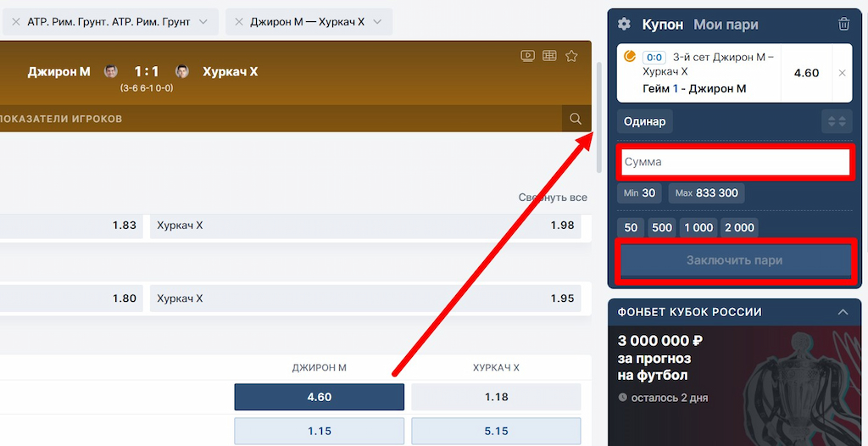This screenshot has height=446, width=868.
Task: Click the Заключить пари button
Action: (x=735, y=260)
